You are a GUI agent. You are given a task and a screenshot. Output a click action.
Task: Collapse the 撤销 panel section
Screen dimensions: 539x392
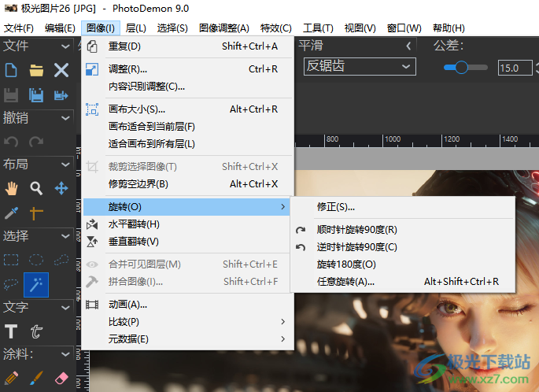65,118
